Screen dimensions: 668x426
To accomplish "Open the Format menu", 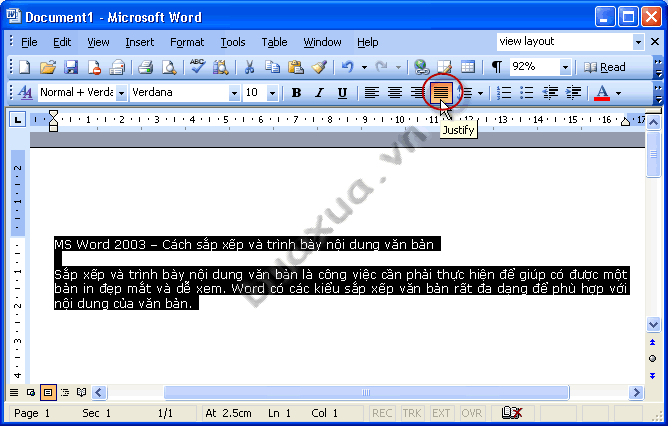I will coord(187,42).
